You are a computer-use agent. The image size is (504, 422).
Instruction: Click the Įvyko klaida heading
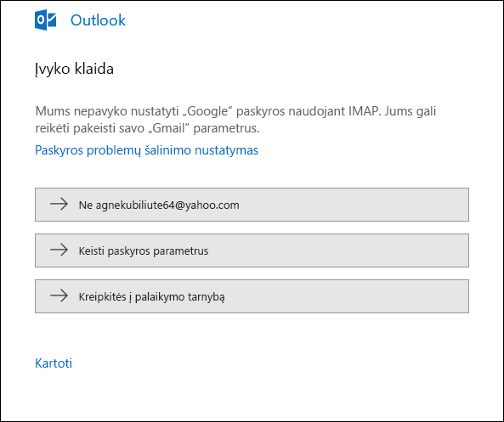[74, 69]
